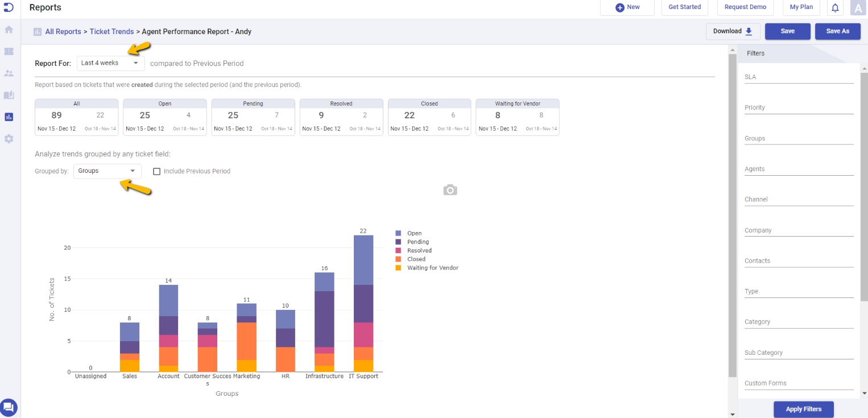This screenshot has width=868, height=418.
Task: Click the Sales bar in chart
Action: point(130,347)
